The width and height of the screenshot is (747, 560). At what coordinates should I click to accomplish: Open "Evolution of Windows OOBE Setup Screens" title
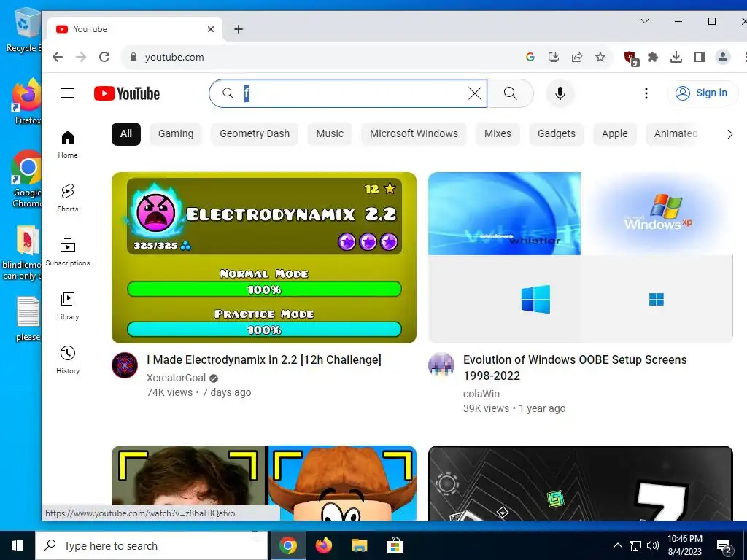click(x=575, y=367)
